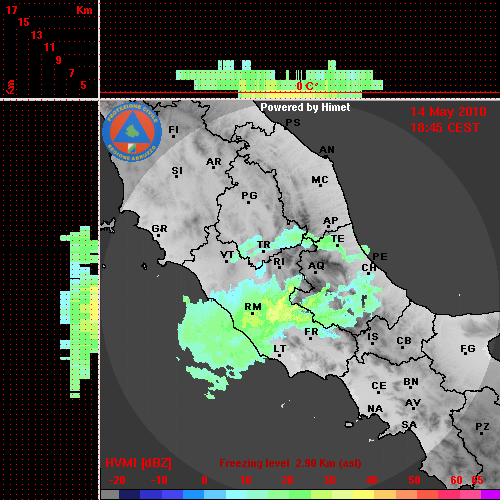
Task: Click the 18:45 CEST time label
Action: point(445,128)
